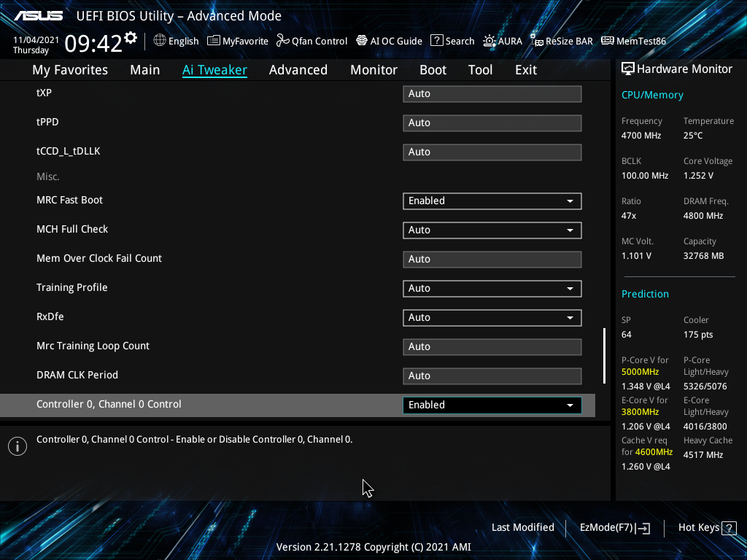Click the 3800MHz E-Core prediction value

(x=640, y=412)
